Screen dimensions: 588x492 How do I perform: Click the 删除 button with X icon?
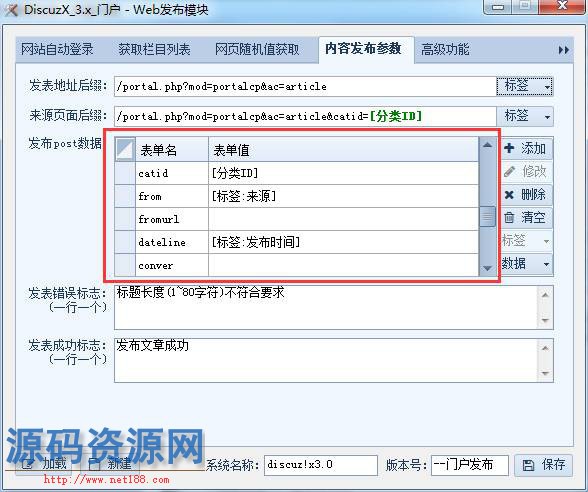click(x=526, y=195)
